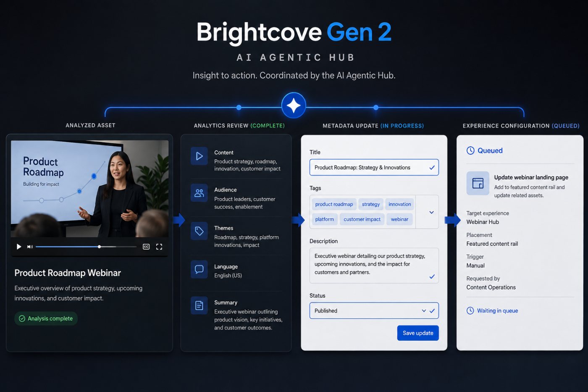The image size is (588, 392).
Task: Open video in fullscreen mode
Action: point(159,247)
